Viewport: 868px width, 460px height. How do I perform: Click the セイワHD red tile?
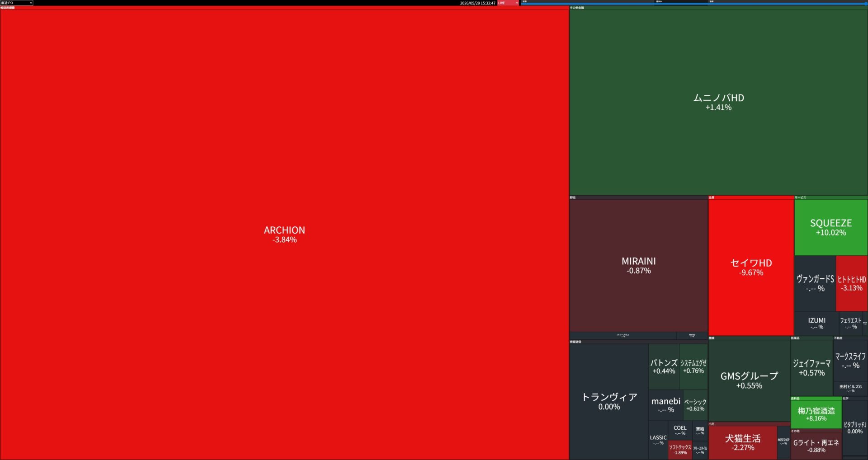coord(751,268)
